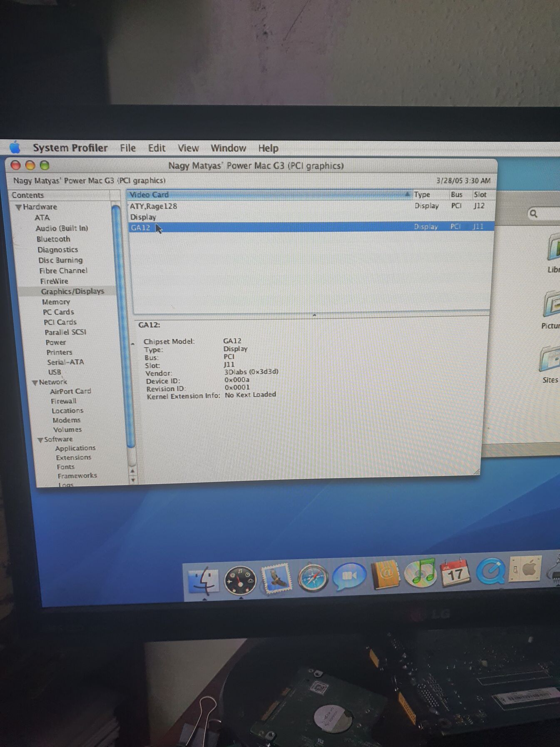Image resolution: width=560 pixels, height=747 pixels.
Task: Select Applications under Software
Action: pyautogui.click(x=75, y=449)
